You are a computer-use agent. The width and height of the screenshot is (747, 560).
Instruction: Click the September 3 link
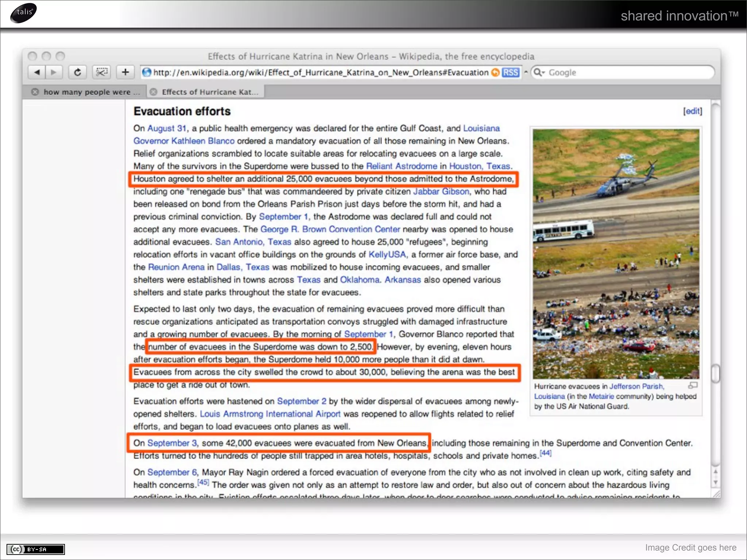coord(172,443)
